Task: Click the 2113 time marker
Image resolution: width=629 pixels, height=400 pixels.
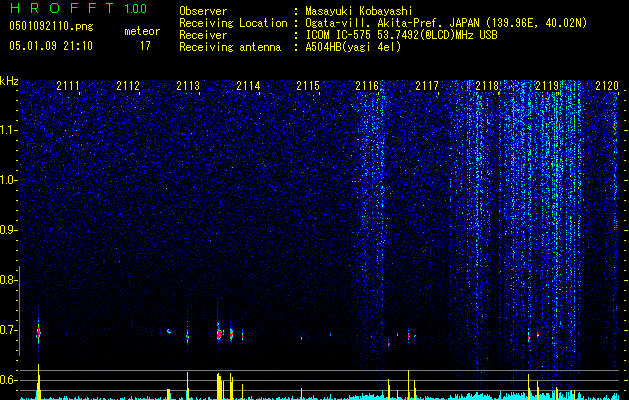Action: pos(188,86)
